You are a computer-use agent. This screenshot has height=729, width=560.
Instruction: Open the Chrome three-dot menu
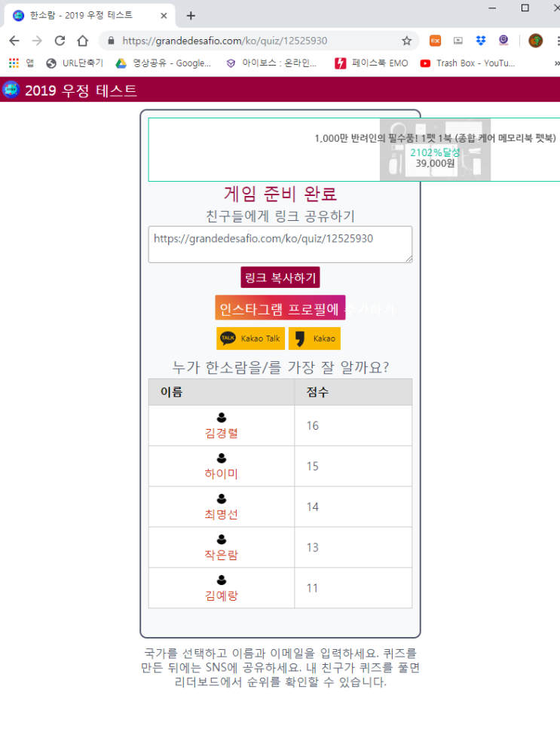pyautogui.click(x=557, y=41)
